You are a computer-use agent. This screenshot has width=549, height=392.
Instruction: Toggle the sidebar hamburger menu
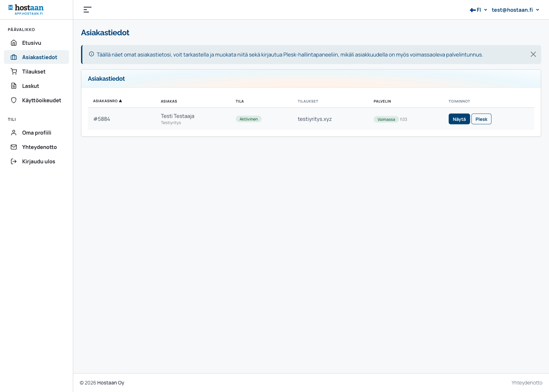87,10
